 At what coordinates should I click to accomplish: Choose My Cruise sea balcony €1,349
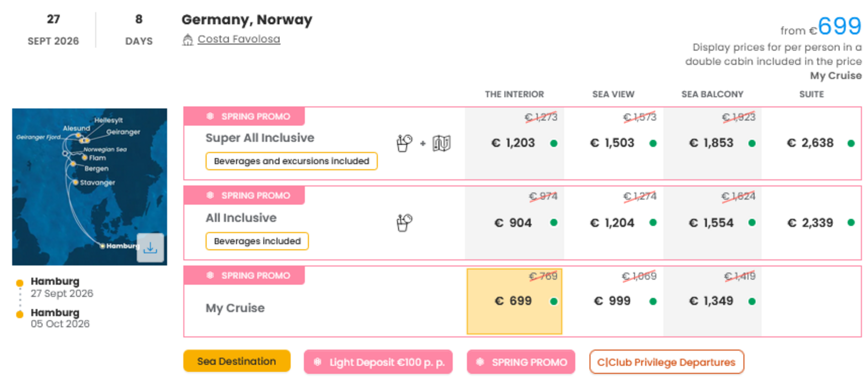click(711, 301)
